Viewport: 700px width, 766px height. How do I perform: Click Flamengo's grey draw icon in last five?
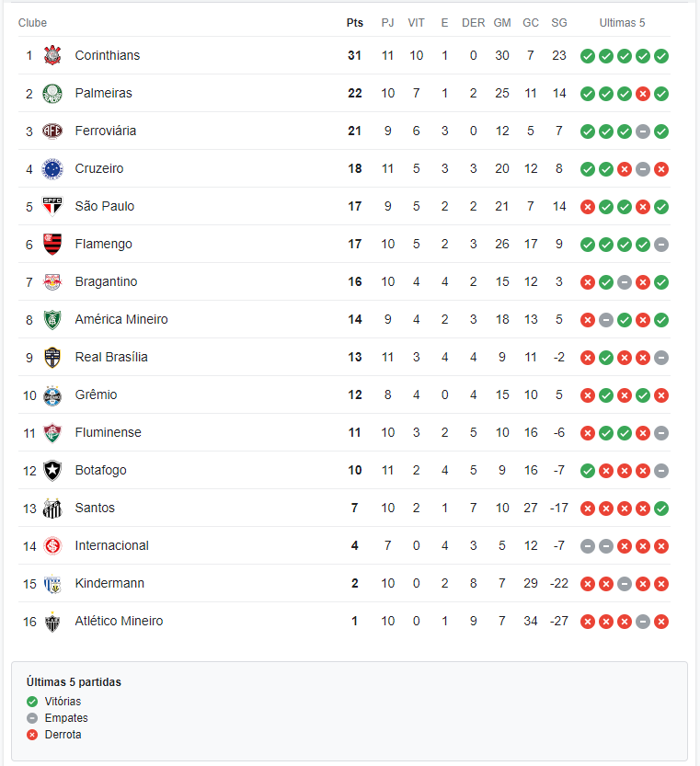pos(661,245)
